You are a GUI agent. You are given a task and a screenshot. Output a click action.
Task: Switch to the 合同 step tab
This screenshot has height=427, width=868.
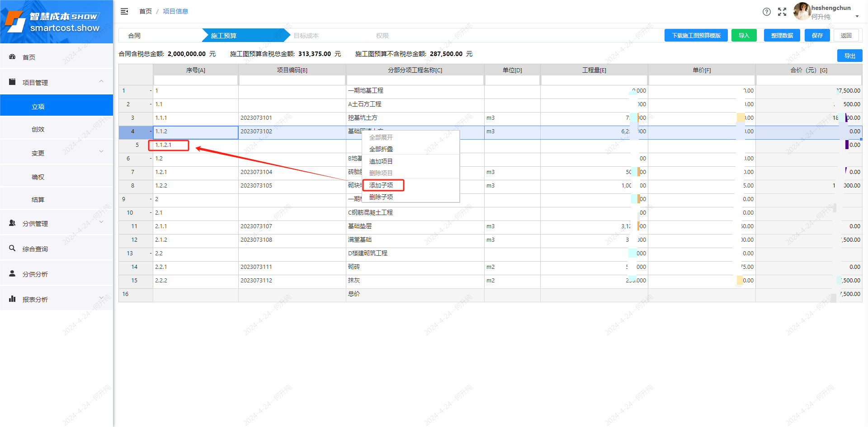point(135,36)
